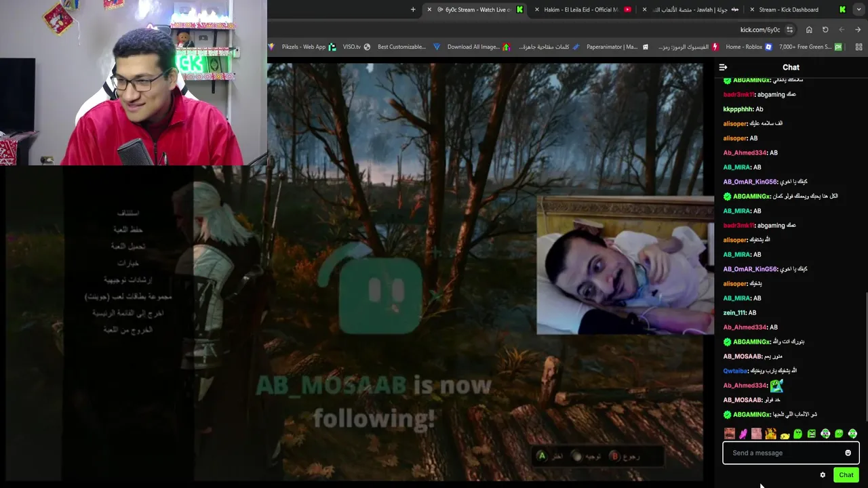Open chat settings gear
The height and width of the screenshot is (488, 868).
tap(823, 474)
